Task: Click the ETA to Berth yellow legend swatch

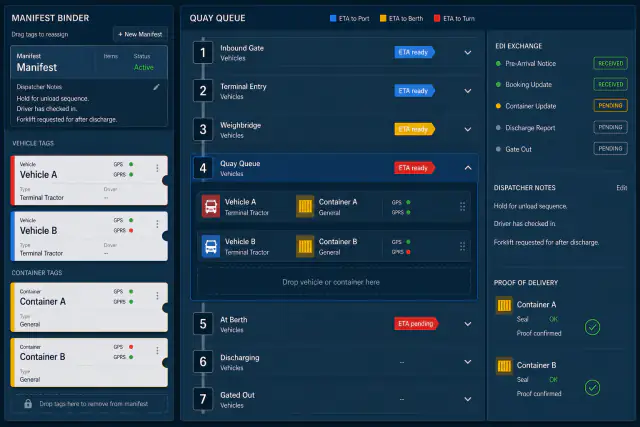Action: (383, 18)
